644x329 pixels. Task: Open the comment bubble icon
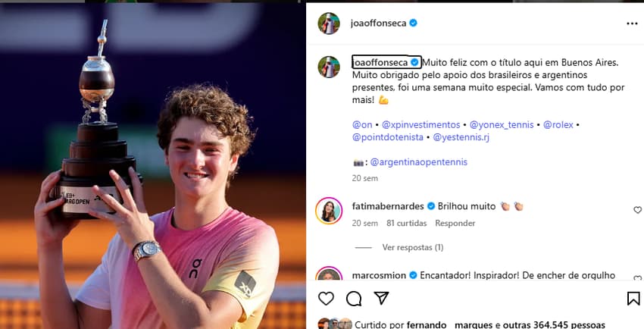click(x=354, y=299)
